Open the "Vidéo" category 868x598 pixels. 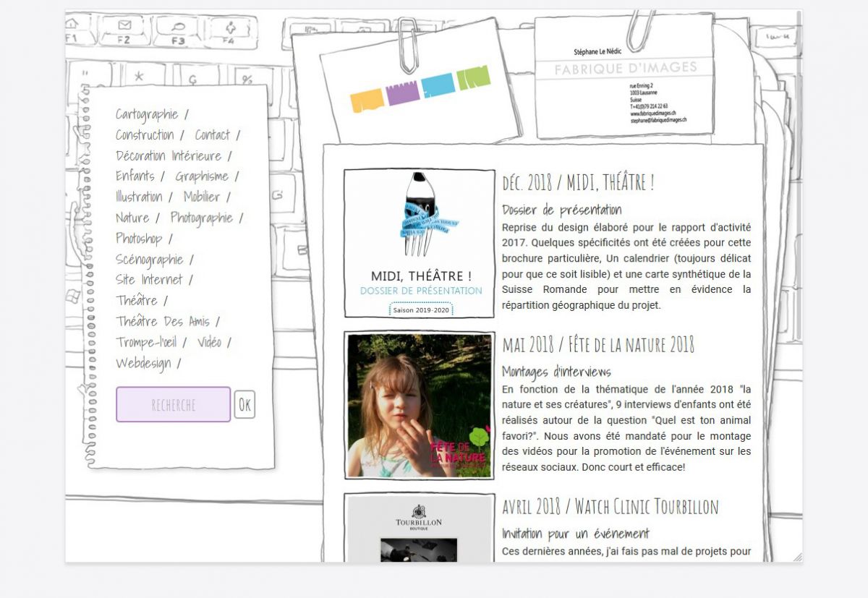click(x=210, y=341)
